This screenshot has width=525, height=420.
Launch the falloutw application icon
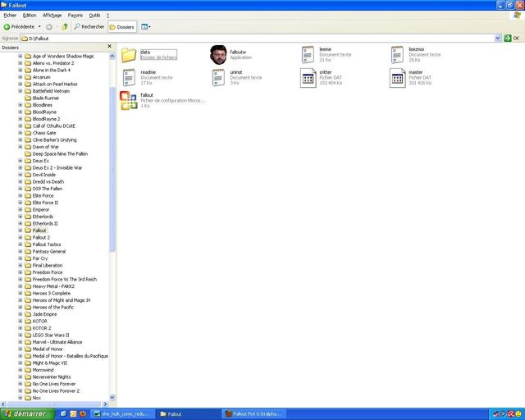tap(218, 55)
